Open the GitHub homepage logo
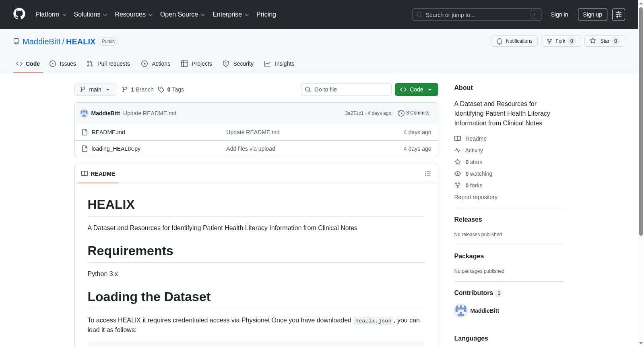Image resolution: width=644 pixels, height=347 pixels. [x=19, y=14]
